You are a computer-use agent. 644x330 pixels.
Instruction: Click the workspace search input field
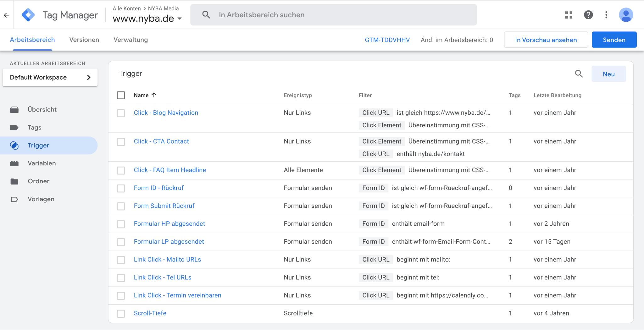coord(333,15)
